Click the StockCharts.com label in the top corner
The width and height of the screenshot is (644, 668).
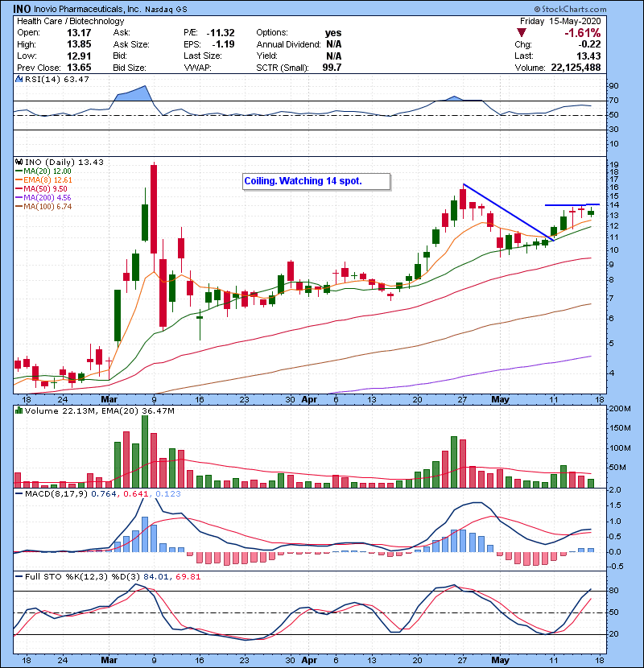tap(570, 9)
